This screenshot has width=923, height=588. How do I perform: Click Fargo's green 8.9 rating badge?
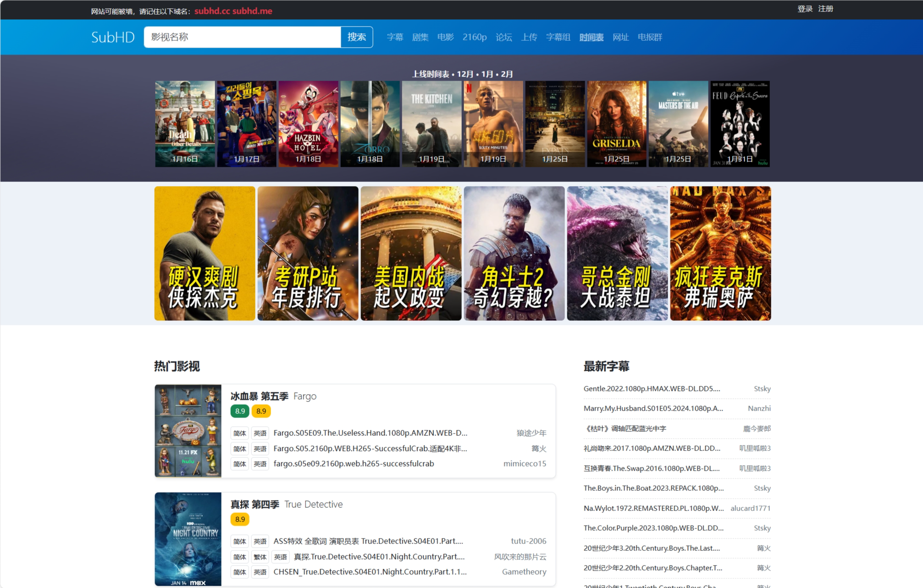point(240,411)
